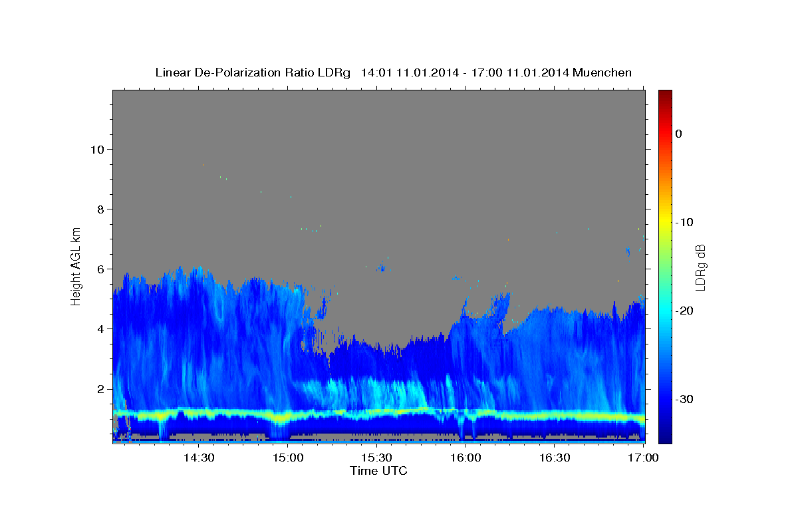
Task: Click the dark blue bottom of the colorbar
Action: [665, 436]
